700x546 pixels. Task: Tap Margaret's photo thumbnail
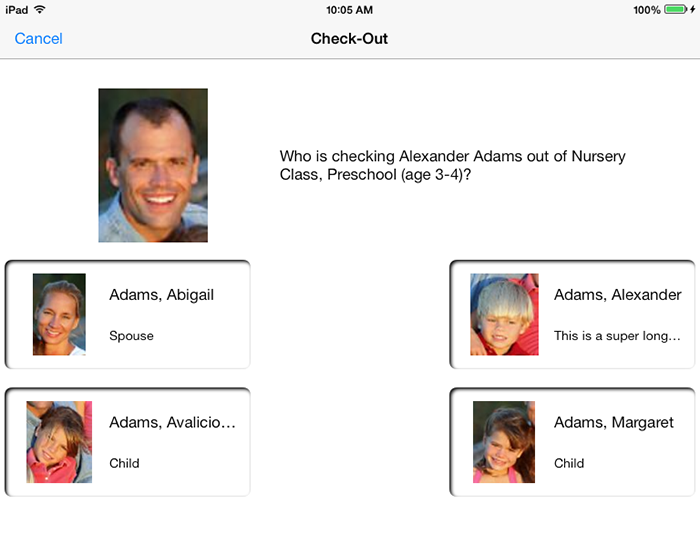pos(504,442)
